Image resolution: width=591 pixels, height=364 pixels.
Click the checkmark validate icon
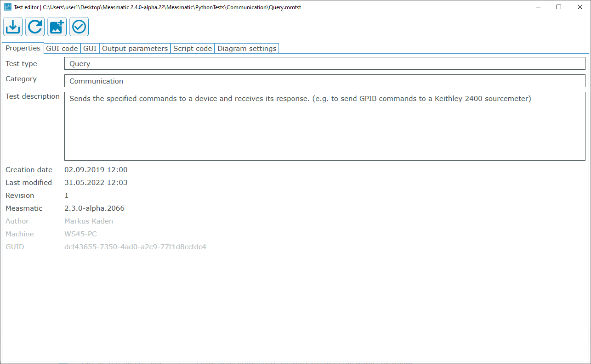[79, 27]
